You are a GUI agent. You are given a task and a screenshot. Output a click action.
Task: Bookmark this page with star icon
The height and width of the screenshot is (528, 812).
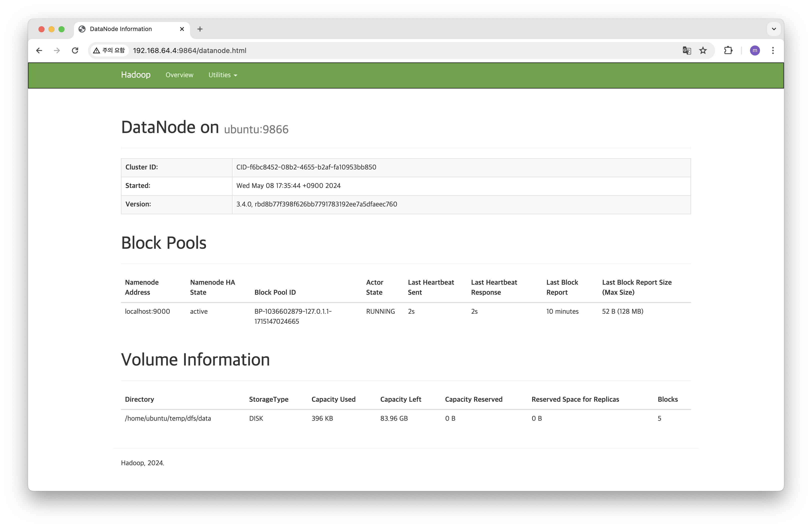[x=703, y=50]
